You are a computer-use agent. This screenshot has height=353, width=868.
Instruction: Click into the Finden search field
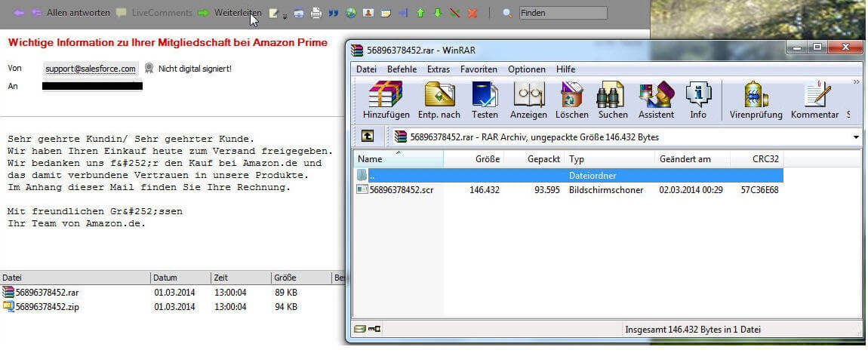(x=563, y=13)
